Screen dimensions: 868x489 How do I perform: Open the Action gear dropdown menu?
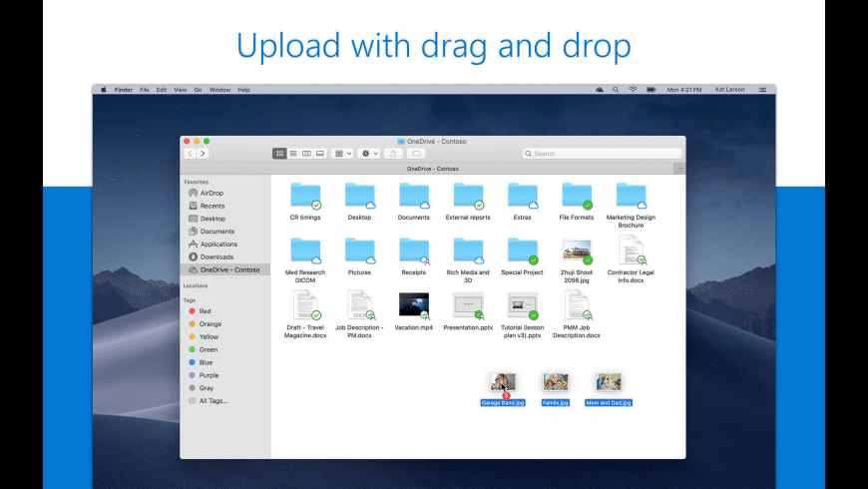(369, 154)
